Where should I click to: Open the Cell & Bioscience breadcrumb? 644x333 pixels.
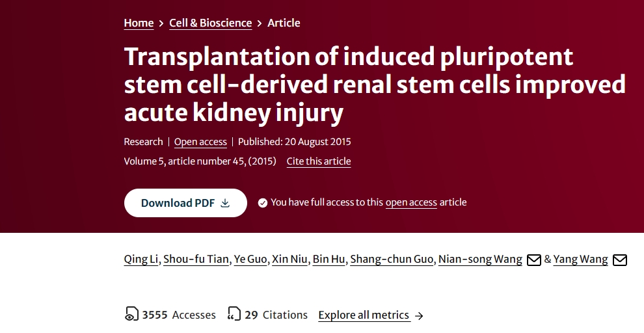[x=210, y=23]
